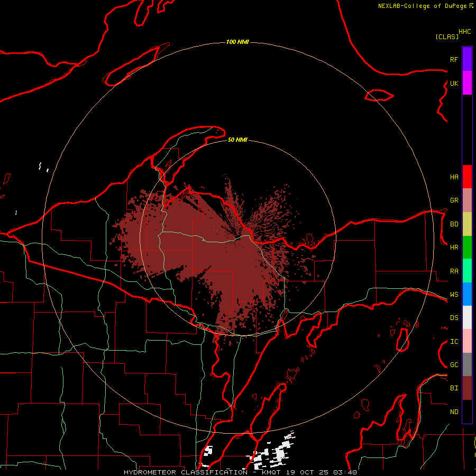This screenshot has width=476, height=476.
Task: Click the 19 OCT 25 date stamp
Action: tap(307, 472)
